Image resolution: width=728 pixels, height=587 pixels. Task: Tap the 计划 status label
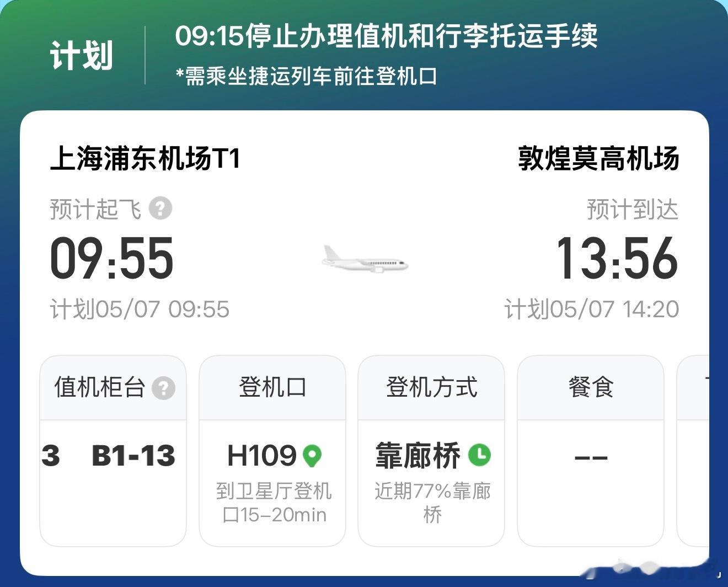tap(81, 55)
